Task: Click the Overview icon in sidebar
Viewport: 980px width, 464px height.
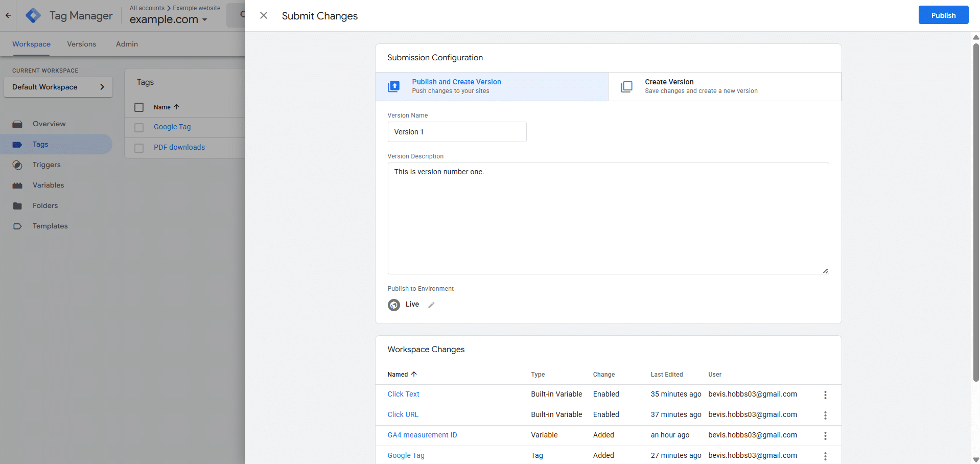Action: [x=17, y=124]
